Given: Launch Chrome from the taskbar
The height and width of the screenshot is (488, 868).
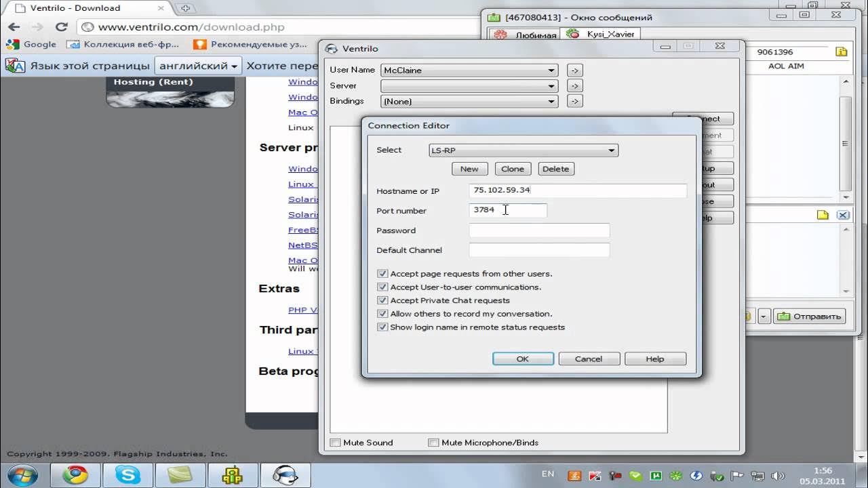Looking at the screenshot, I should coord(75,475).
